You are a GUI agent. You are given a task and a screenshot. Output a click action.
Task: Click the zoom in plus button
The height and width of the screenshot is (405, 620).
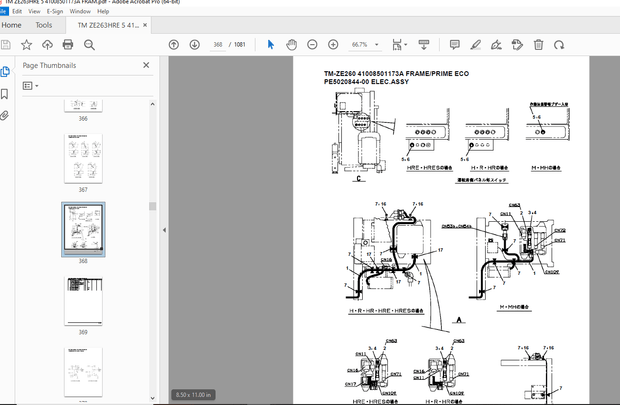point(332,45)
